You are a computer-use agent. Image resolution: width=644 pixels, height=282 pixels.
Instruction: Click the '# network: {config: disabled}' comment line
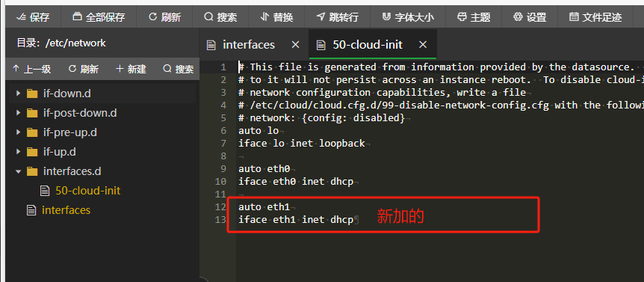pyautogui.click(x=321, y=118)
